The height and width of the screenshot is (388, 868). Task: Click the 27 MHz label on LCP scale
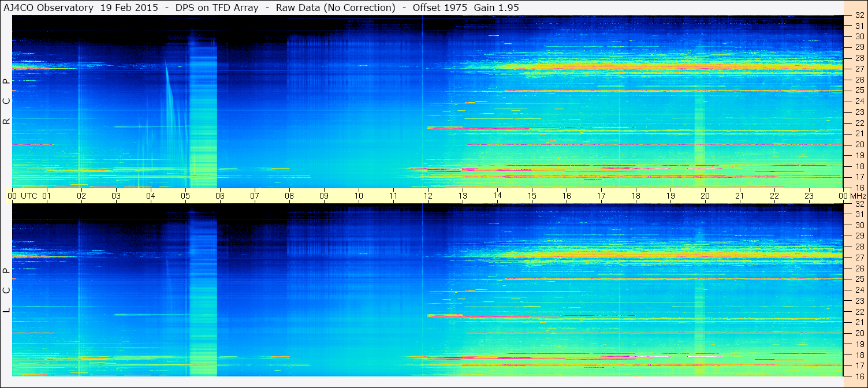click(859, 258)
